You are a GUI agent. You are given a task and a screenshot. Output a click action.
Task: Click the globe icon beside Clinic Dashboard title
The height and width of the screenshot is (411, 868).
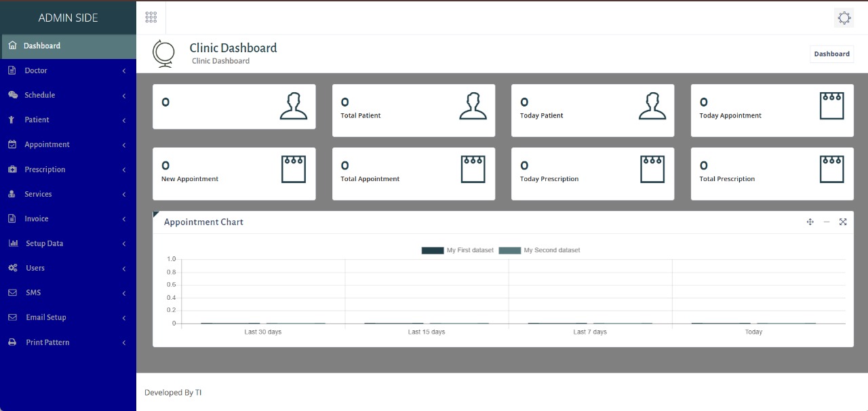[x=163, y=54]
